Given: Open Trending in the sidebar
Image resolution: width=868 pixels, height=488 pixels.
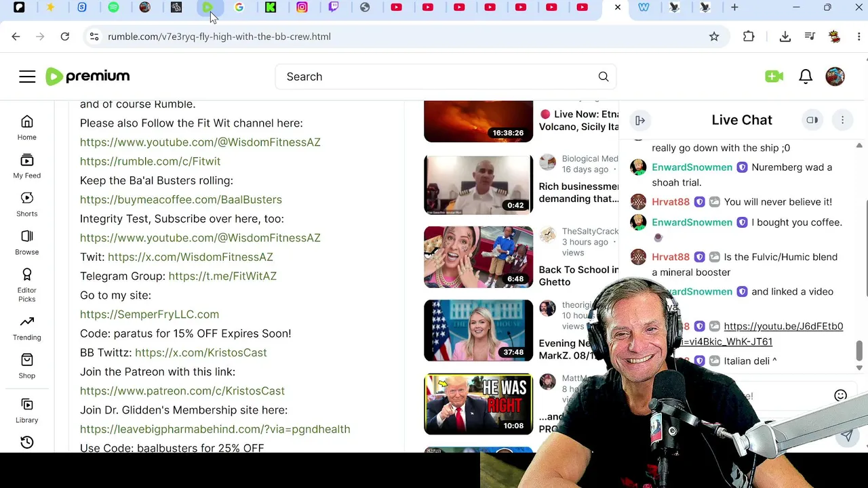Looking at the screenshot, I should (x=27, y=328).
